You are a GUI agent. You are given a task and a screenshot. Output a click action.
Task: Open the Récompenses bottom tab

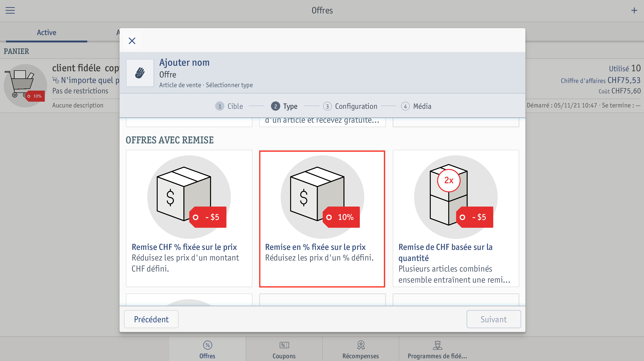[x=361, y=349]
